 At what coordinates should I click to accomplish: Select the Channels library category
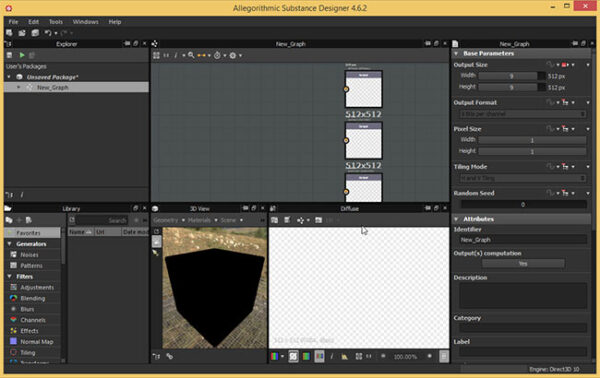(x=33, y=320)
